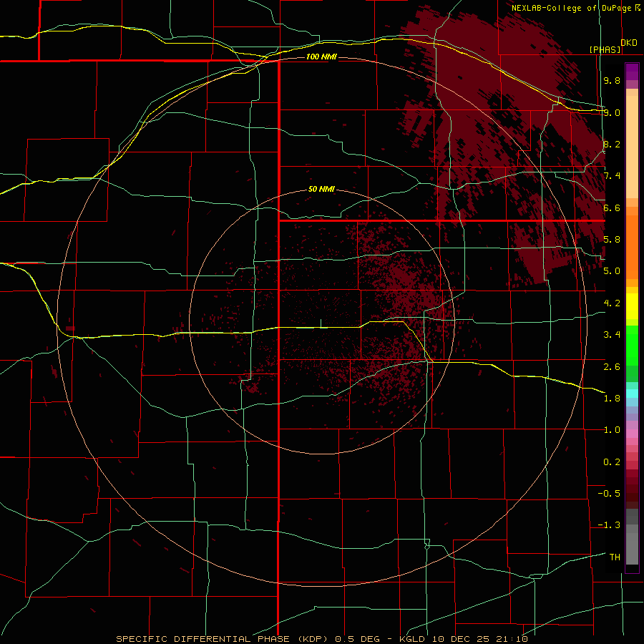Click the 100 NMI range ring label
The height and width of the screenshot is (644, 644).
321,57
